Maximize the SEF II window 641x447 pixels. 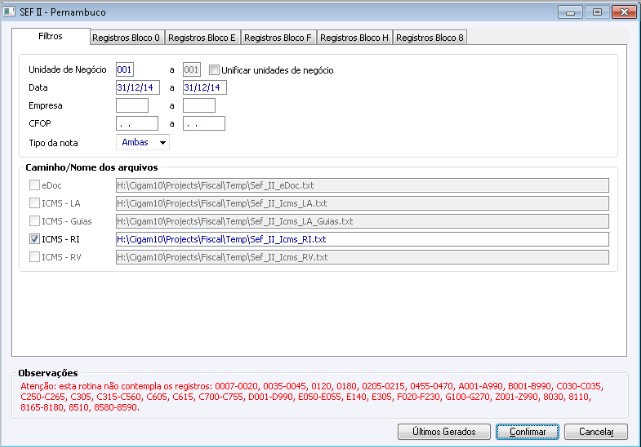click(x=597, y=12)
